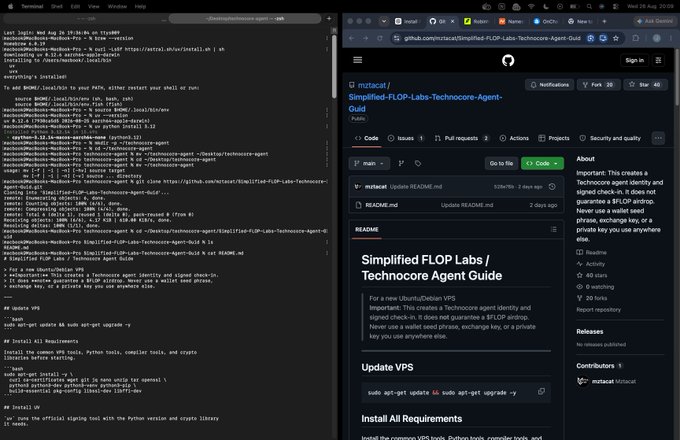Open the browser extensions puzzle icon

(x=635, y=38)
